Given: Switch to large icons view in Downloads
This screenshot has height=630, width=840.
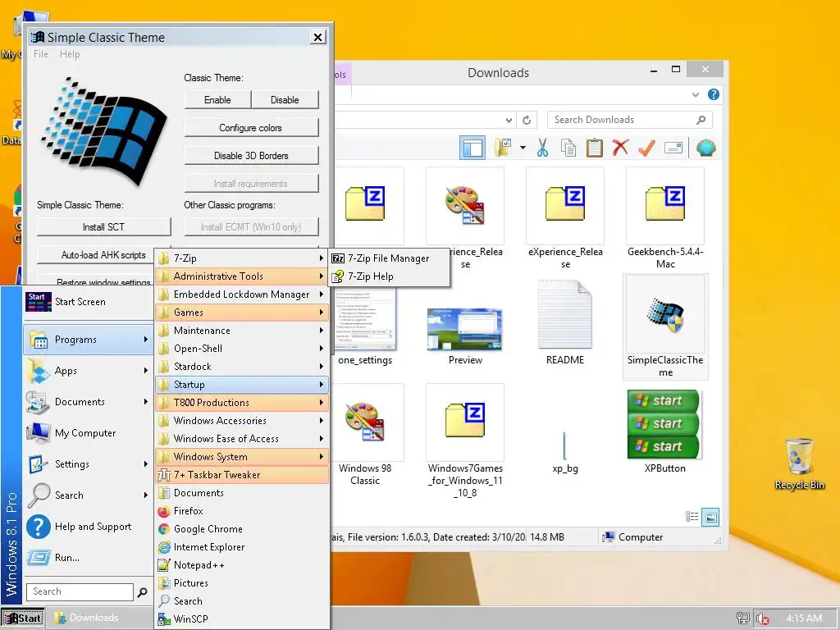Looking at the screenshot, I should (x=710, y=517).
